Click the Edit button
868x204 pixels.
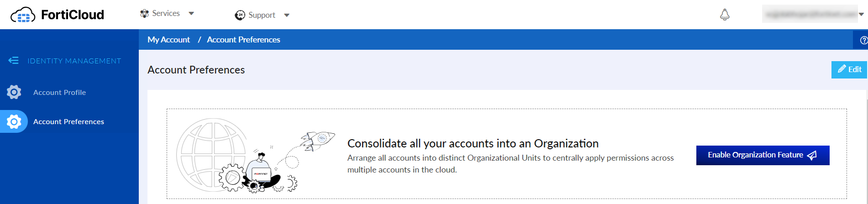coord(849,69)
